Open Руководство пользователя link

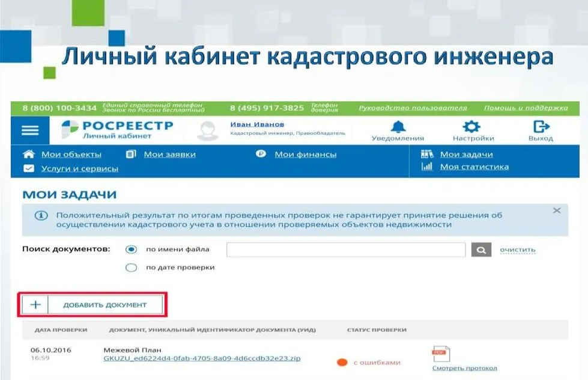click(412, 108)
